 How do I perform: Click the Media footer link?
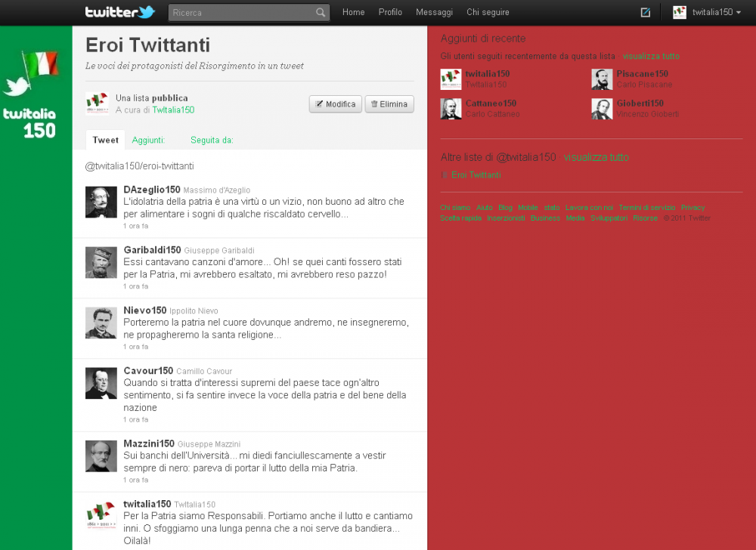click(x=575, y=218)
